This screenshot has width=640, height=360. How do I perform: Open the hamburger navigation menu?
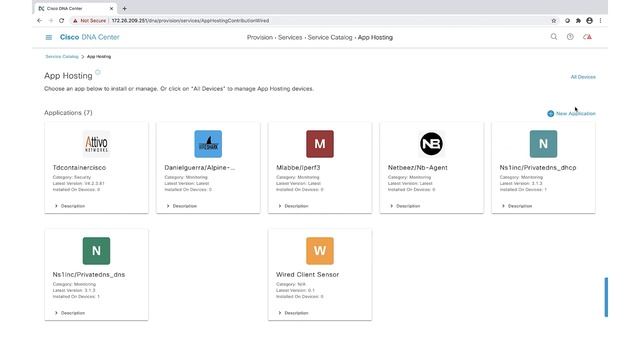(x=49, y=37)
